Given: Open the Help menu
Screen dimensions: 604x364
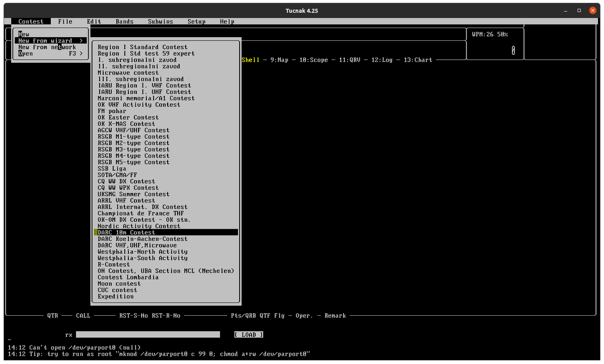Looking at the screenshot, I should pos(227,22).
